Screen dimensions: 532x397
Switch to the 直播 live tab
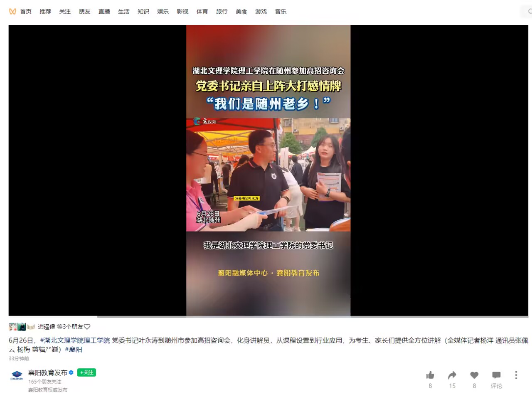click(104, 12)
